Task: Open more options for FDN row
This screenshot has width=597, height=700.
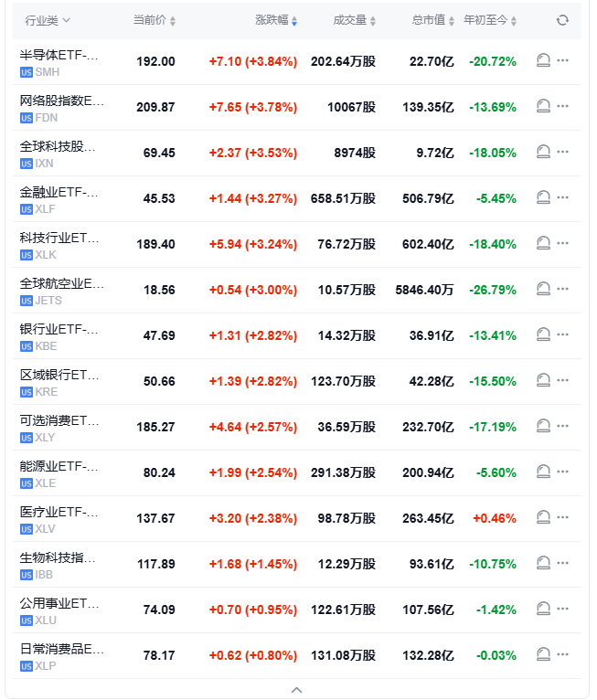Action: click(x=563, y=107)
